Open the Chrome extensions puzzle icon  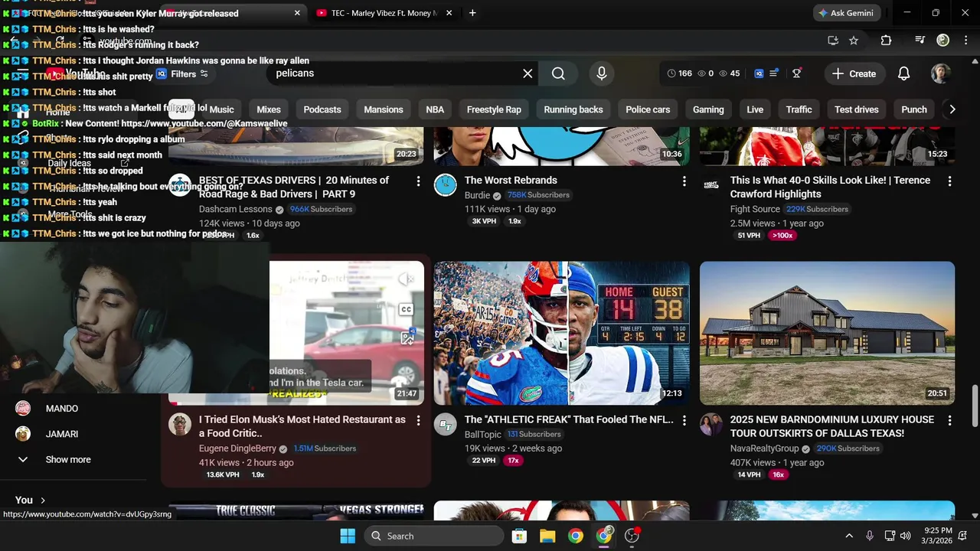pyautogui.click(x=886, y=41)
